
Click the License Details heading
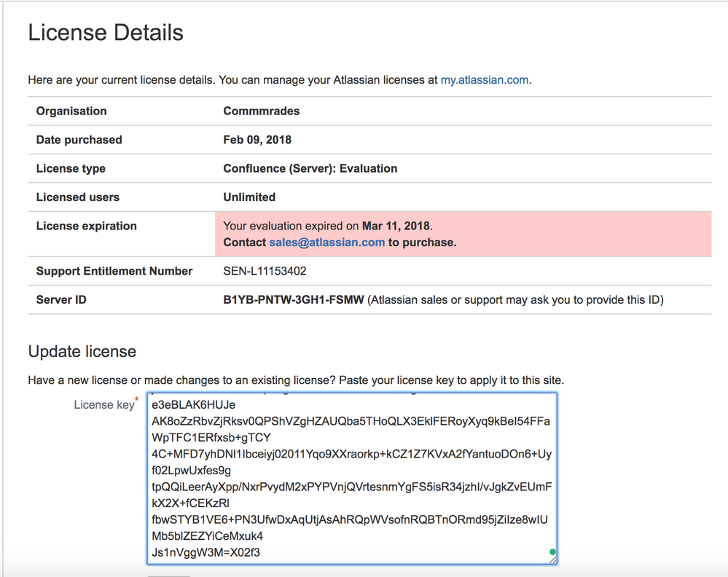(106, 33)
